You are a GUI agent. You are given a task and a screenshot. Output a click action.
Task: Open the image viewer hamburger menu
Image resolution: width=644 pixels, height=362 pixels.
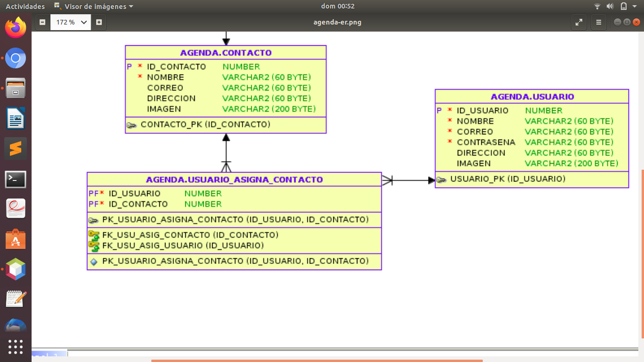click(599, 22)
